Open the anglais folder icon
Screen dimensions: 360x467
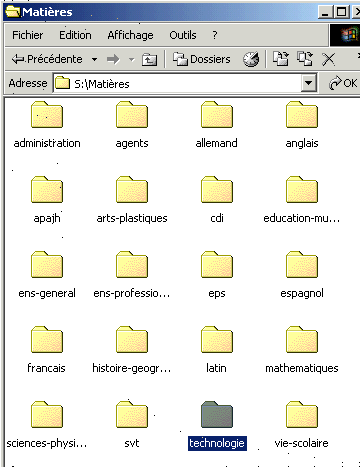302,115
